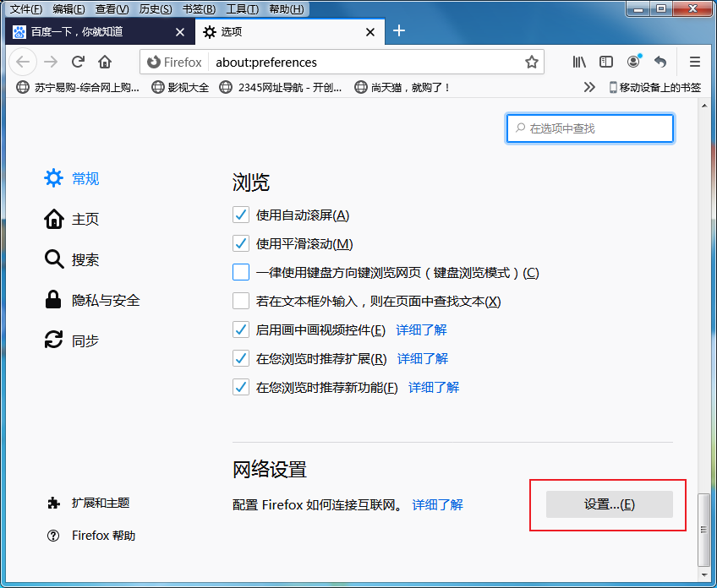The width and height of the screenshot is (717, 588).
Task: Select 搜索 category in sidebar
Action: 71,259
